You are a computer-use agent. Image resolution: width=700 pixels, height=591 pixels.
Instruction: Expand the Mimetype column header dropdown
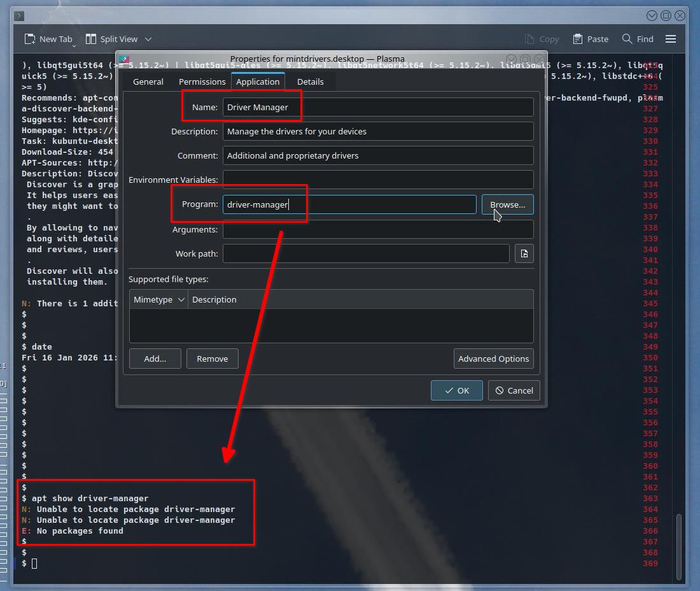pos(181,299)
